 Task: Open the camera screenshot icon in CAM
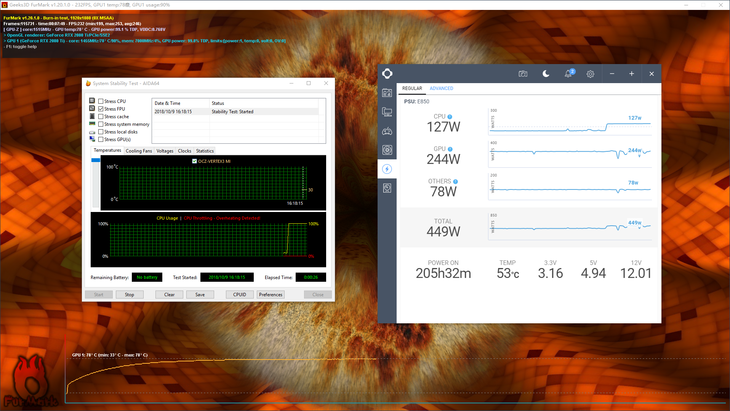click(523, 74)
